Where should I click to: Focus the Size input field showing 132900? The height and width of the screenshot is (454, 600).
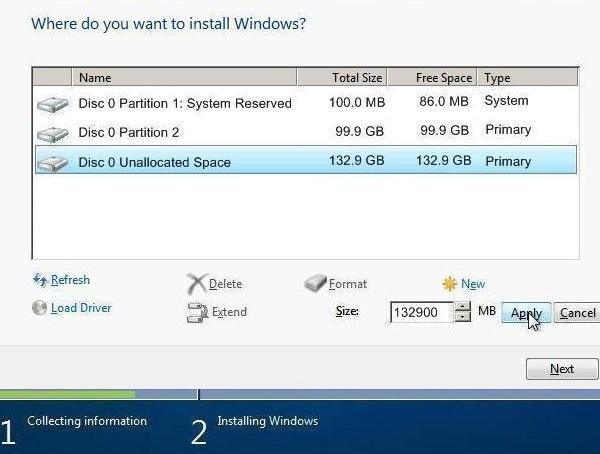click(x=422, y=312)
